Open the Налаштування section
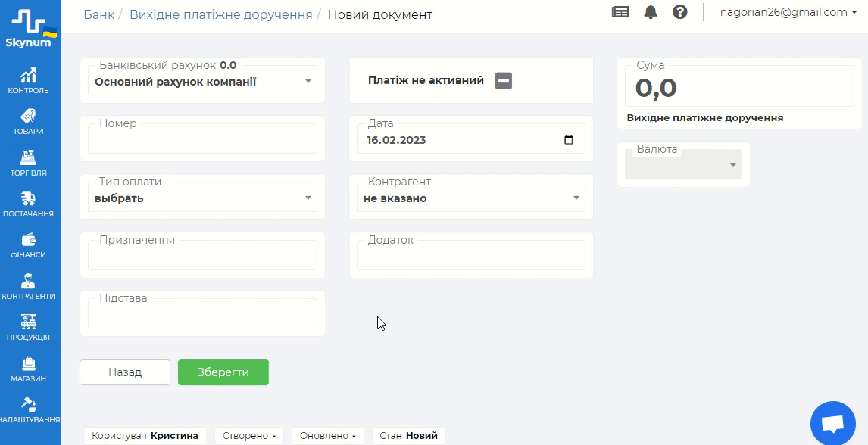This screenshot has height=445, width=868. coord(29,411)
